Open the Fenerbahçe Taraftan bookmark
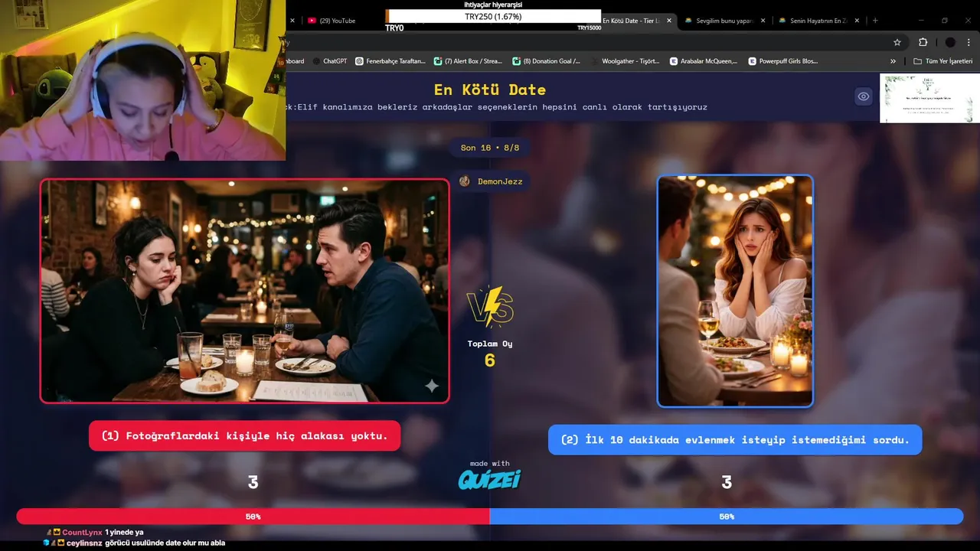 tap(390, 61)
